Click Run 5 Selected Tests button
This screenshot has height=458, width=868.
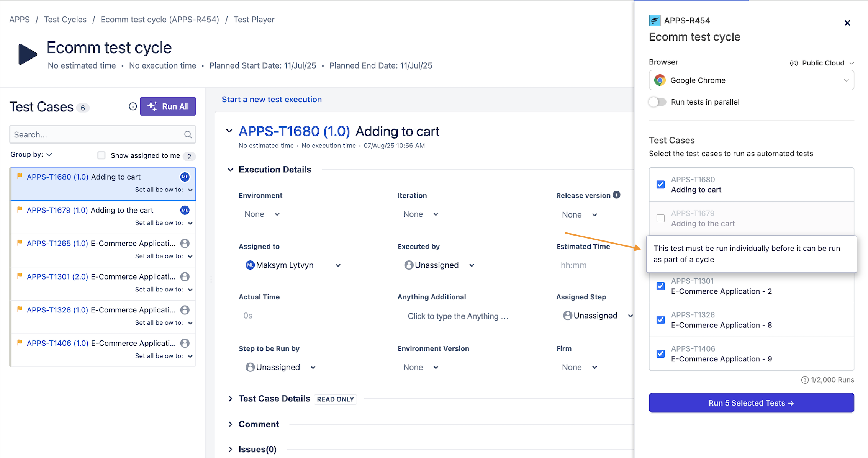(x=751, y=403)
